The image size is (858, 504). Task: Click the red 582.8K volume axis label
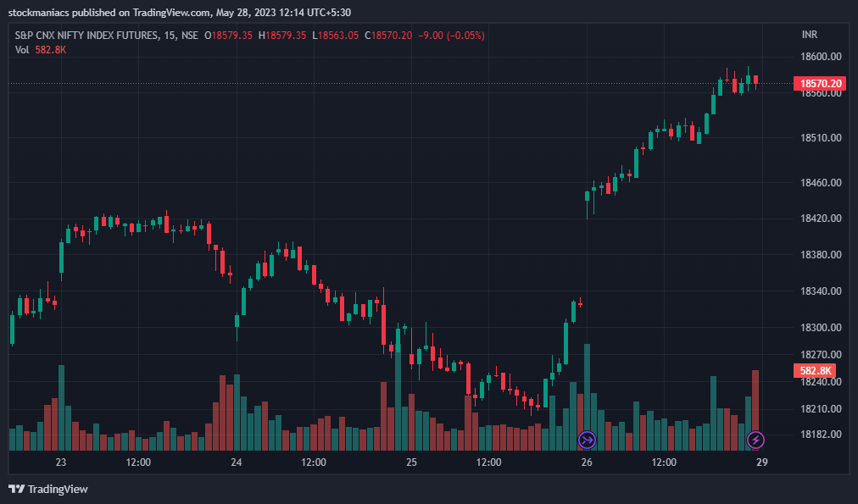tap(815, 371)
